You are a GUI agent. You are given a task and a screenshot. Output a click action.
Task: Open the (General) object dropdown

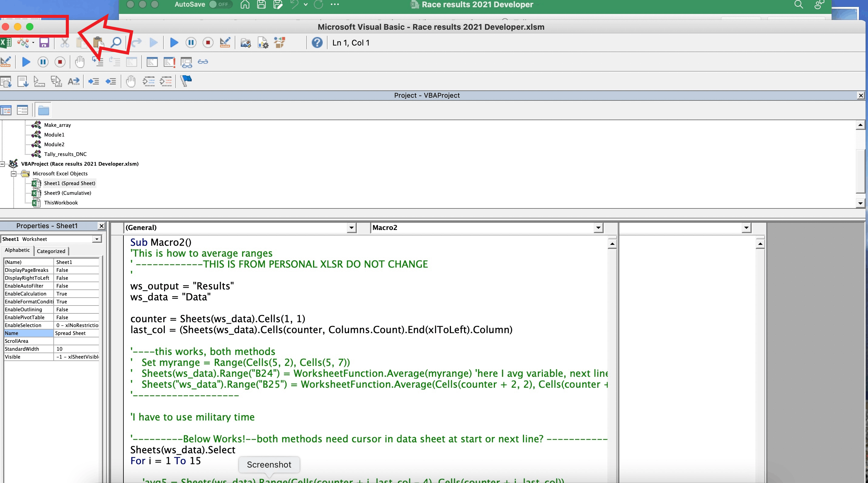click(x=351, y=228)
